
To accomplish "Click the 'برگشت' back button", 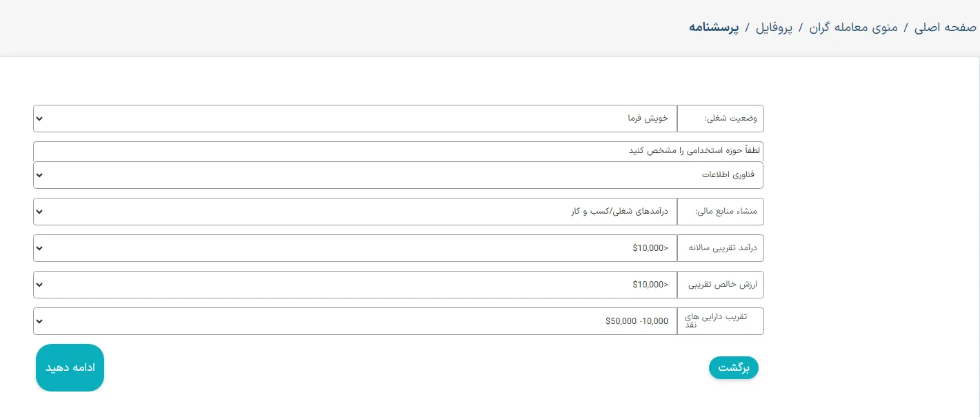I will (x=733, y=367).
